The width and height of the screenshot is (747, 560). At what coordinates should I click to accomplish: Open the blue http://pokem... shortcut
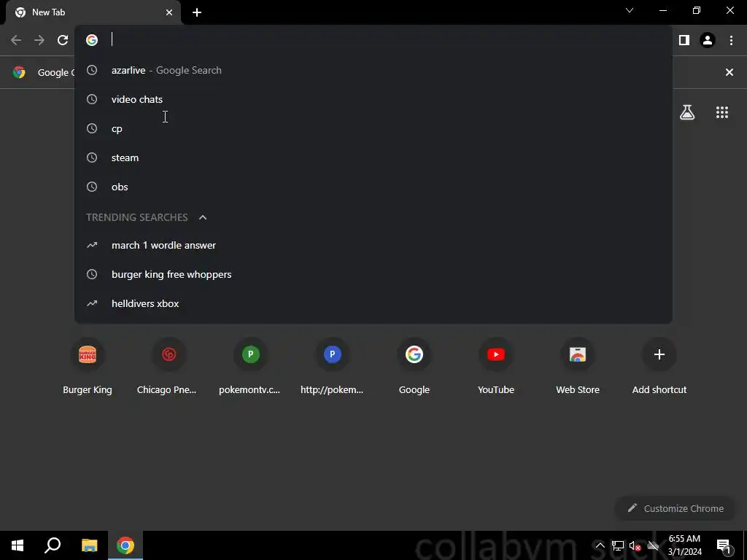tap(333, 367)
